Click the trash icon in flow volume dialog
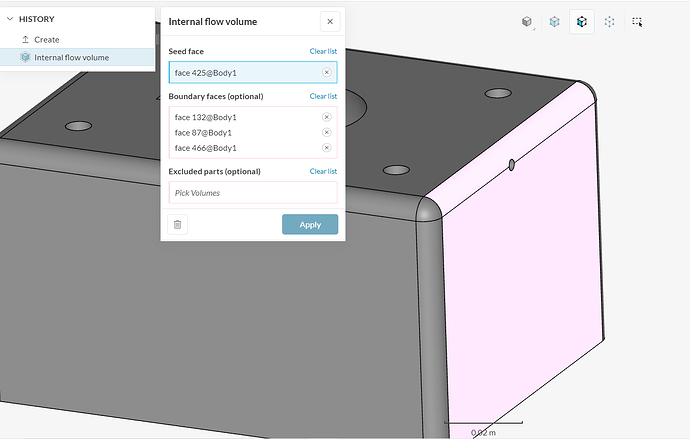 coord(177,224)
